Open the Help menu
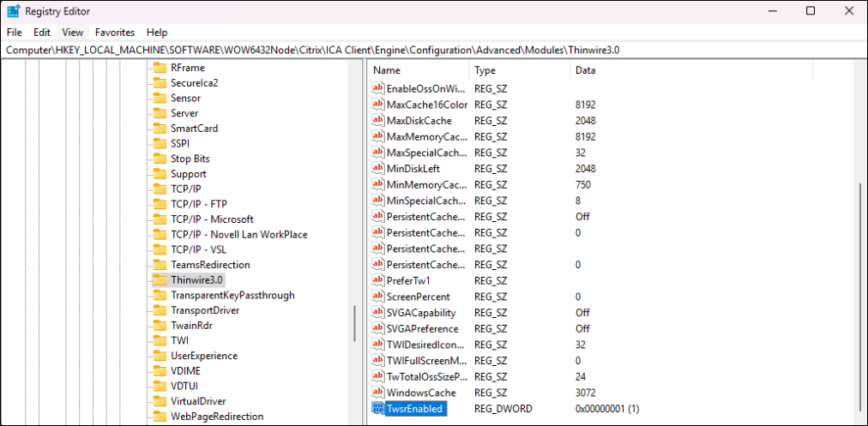 pyautogui.click(x=157, y=32)
